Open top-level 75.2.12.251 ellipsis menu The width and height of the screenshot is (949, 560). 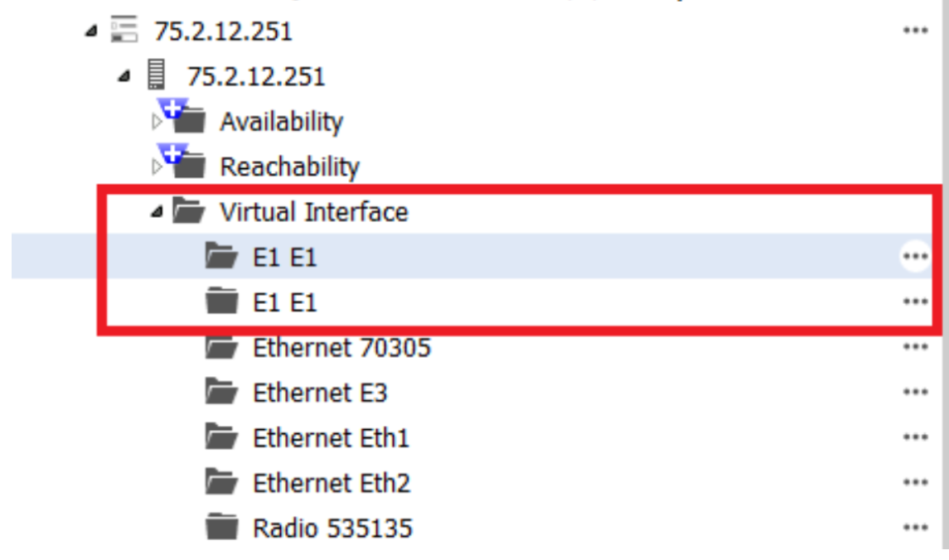914,31
